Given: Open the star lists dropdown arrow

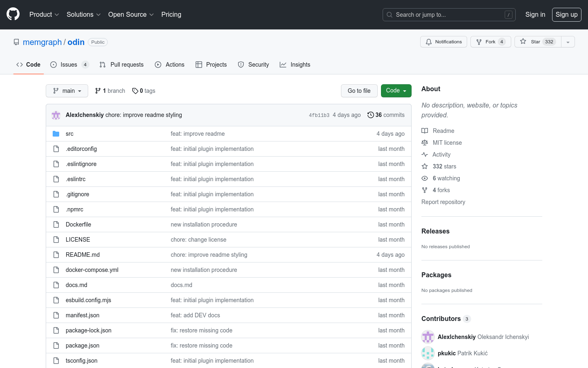Looking at the screenshot, I should click(x=568, y=42).
